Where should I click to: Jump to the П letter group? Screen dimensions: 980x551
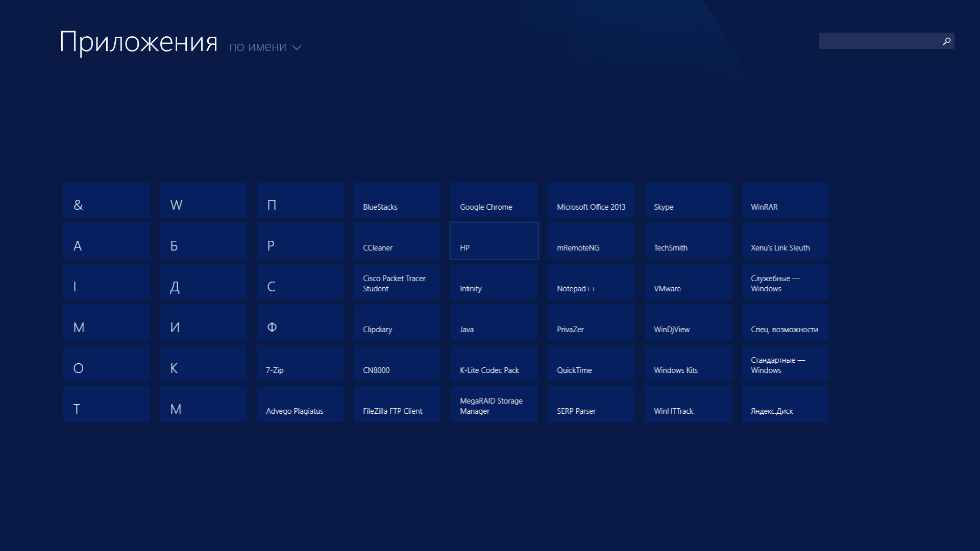click(x=300, y=200)
